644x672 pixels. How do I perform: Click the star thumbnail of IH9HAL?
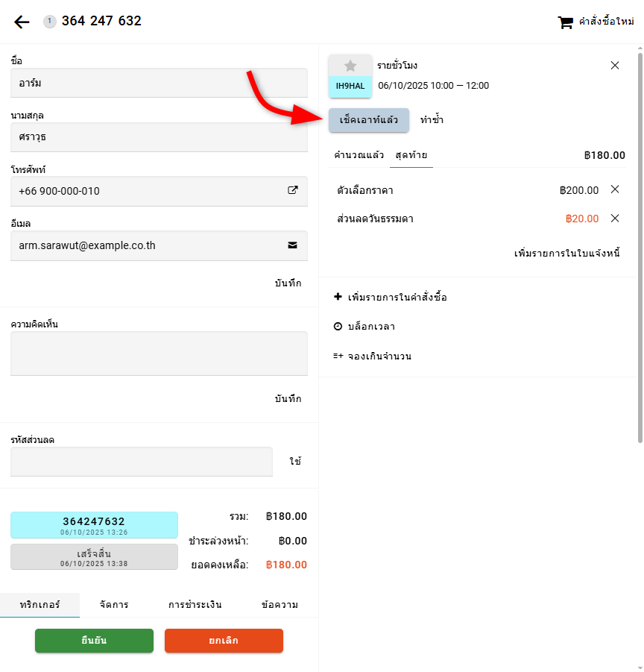click(x=350, y=66)
